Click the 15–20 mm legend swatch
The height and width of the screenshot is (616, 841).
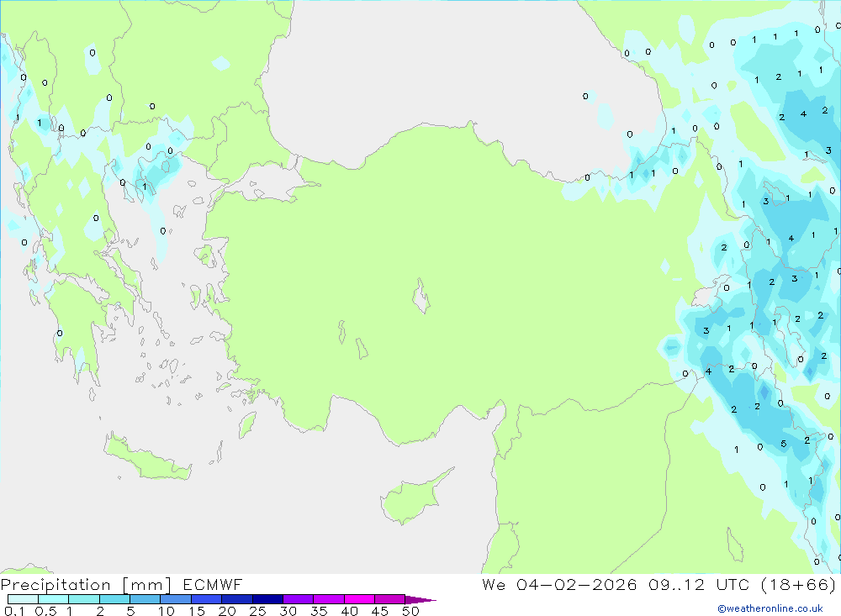pyautogui.click(x=207, y=599)
